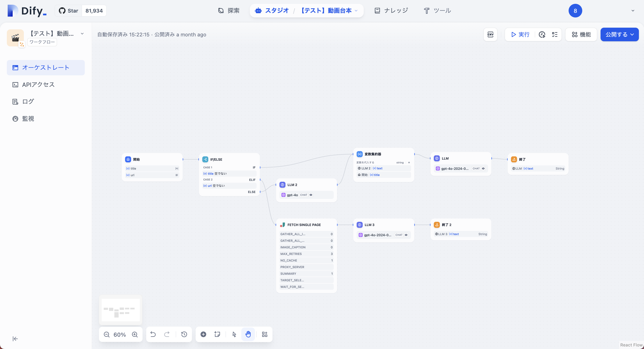Toggle the eye icon on the LLM 2 gpt-4o model
The height and width of the screenshot is (349, 644).
pyautogui.click(x=311, y=195)
